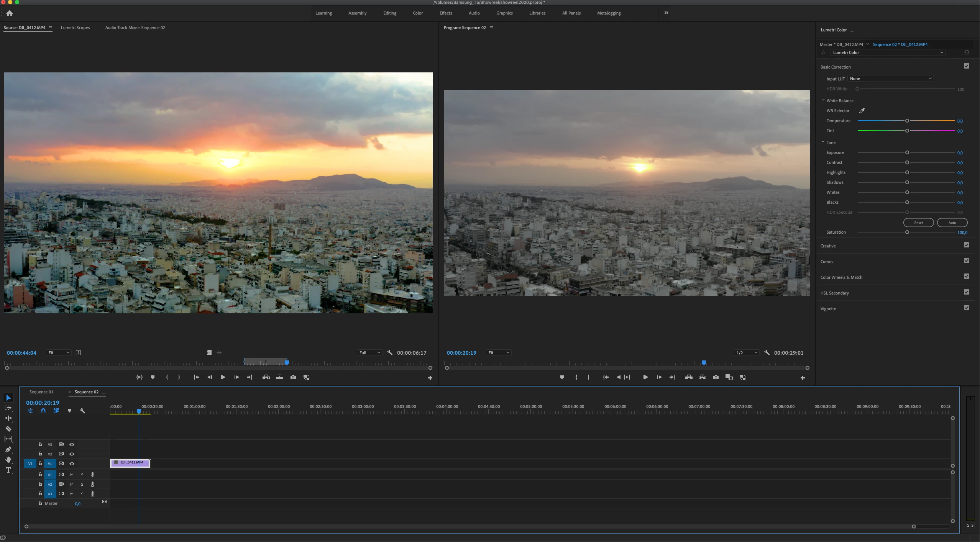The image size is (980, 542).
Task: Click Export Frame camera in Program monitor
Action: 716,377
